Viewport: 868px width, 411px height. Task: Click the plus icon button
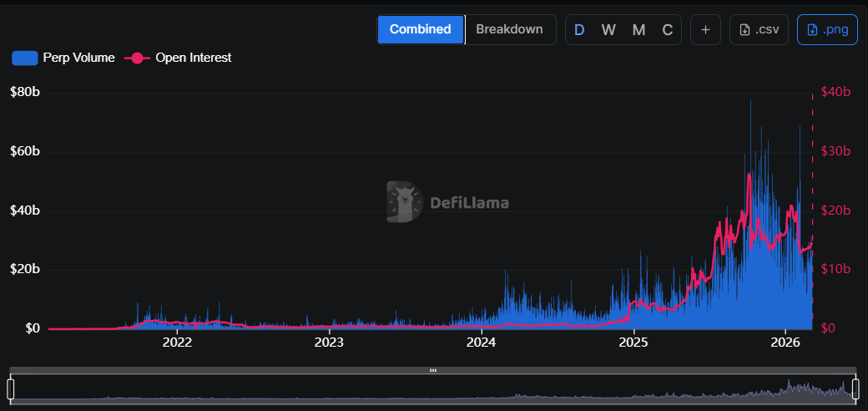pos(705,29)
